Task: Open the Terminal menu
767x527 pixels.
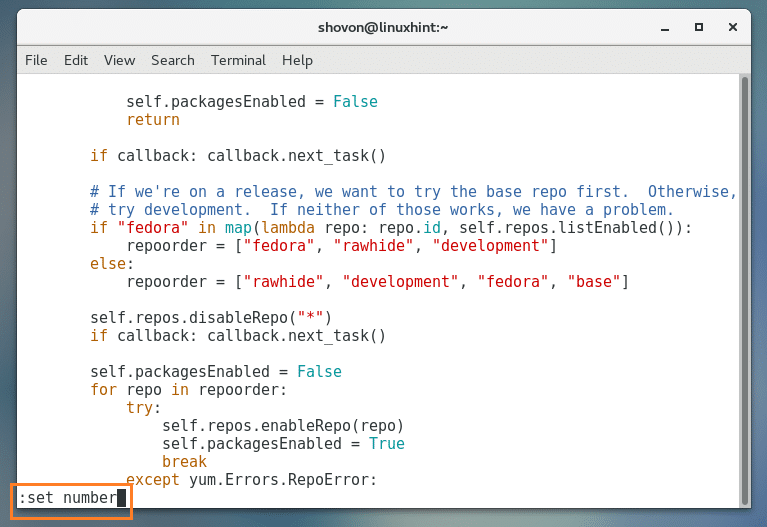Action: [x=238, y=60]
